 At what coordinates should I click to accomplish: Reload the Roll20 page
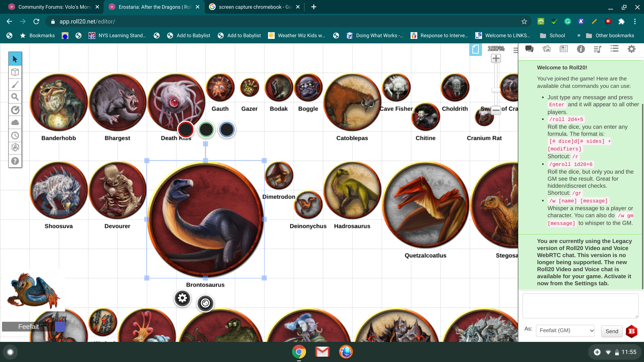(x=36, y=21)
